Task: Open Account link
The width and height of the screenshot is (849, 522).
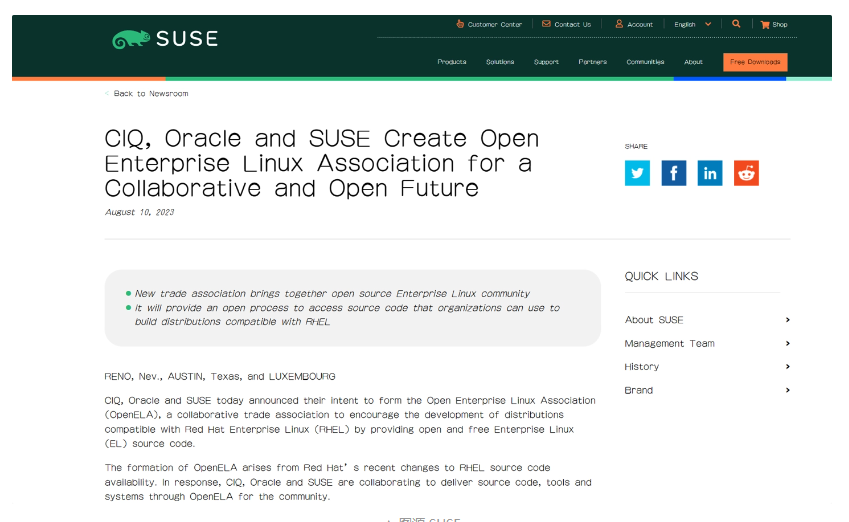Action: (x=634, y=24)
